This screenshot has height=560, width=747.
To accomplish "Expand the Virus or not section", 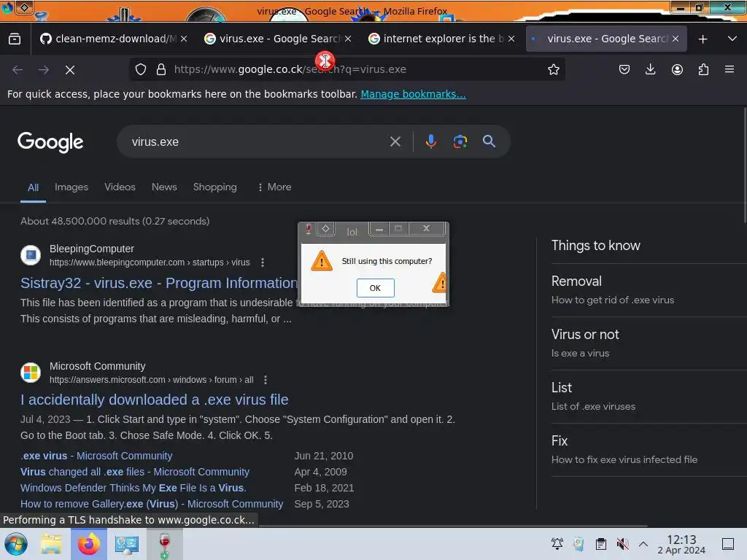I will point(649,343).
